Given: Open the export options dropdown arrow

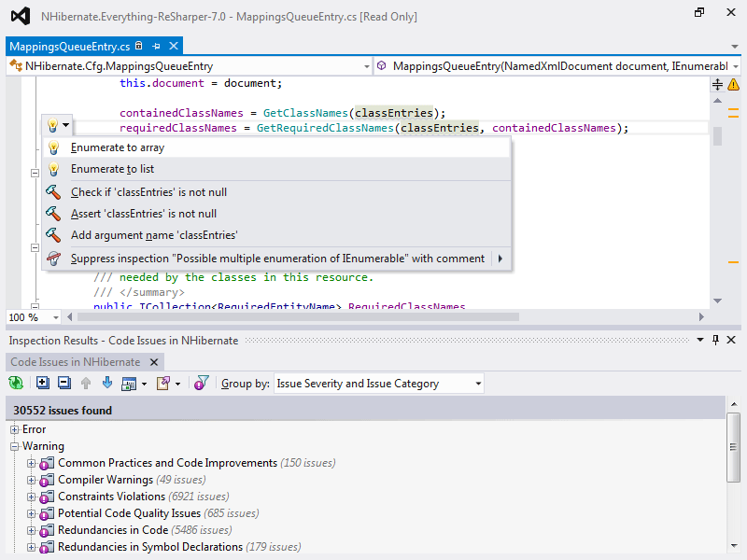Looking at the screenshot, I should (x=178, y=384).
